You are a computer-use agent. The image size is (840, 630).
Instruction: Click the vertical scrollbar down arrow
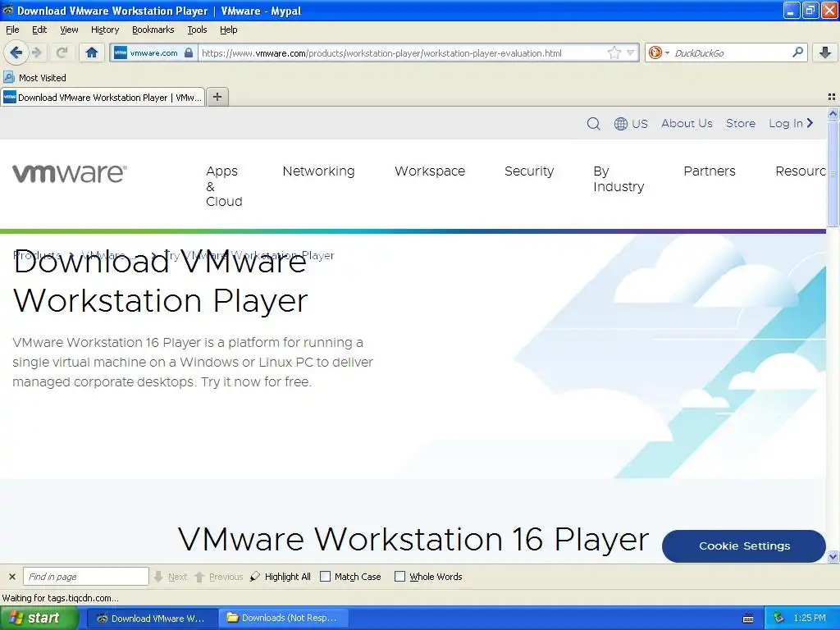[833, 557]
